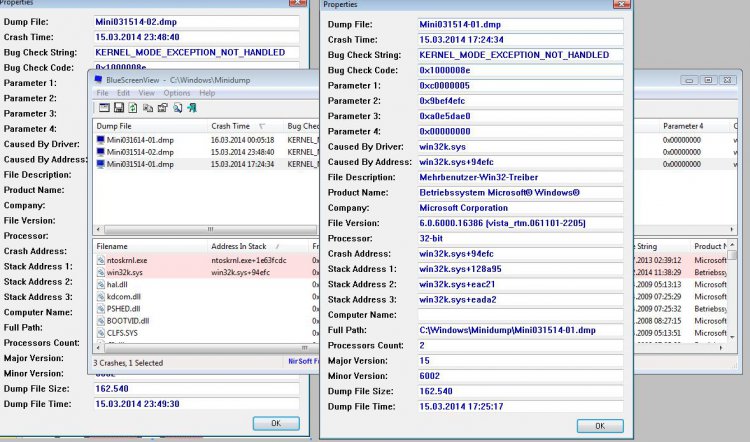Click the File Version field in right Properties
Image resolution: width=750 pixels, height=442 pixels.
(x=520, y=223)
